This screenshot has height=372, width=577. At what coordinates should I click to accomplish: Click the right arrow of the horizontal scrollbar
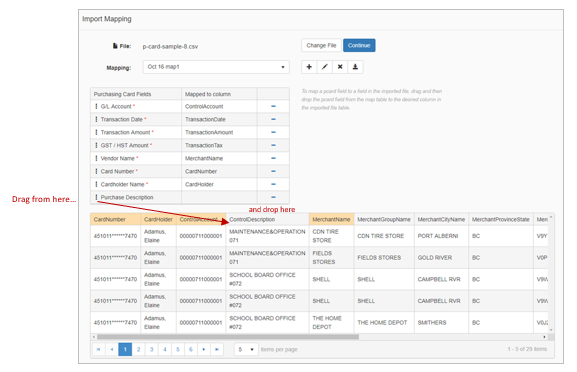point(544,337)
